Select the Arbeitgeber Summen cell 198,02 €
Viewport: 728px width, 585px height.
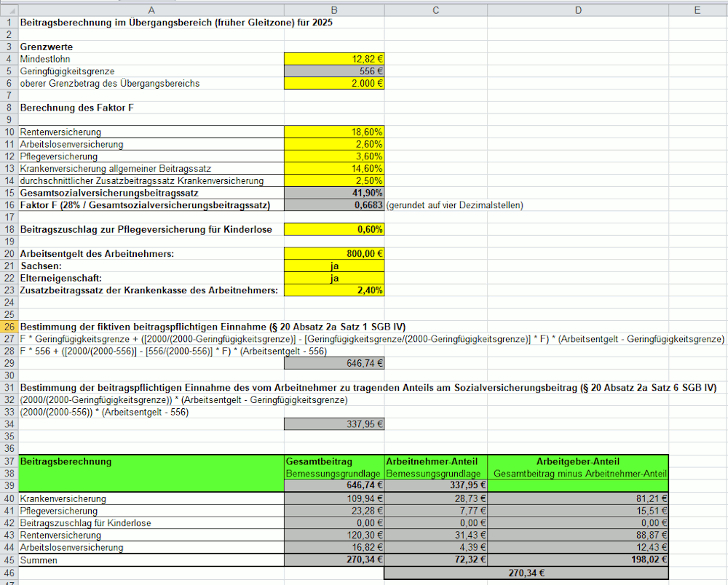click(577, 560)
